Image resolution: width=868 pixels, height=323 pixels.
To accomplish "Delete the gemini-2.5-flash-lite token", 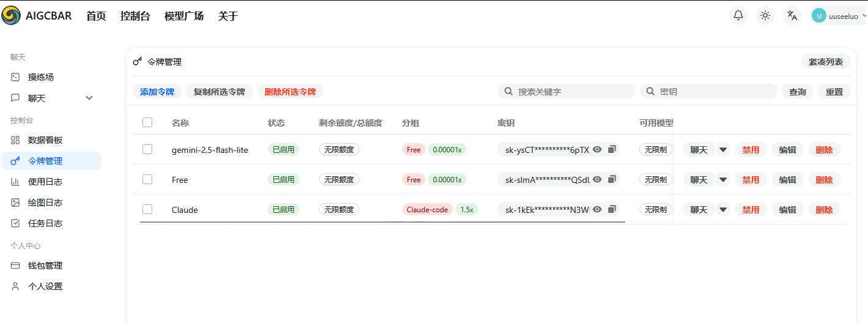I will (825, 150).
